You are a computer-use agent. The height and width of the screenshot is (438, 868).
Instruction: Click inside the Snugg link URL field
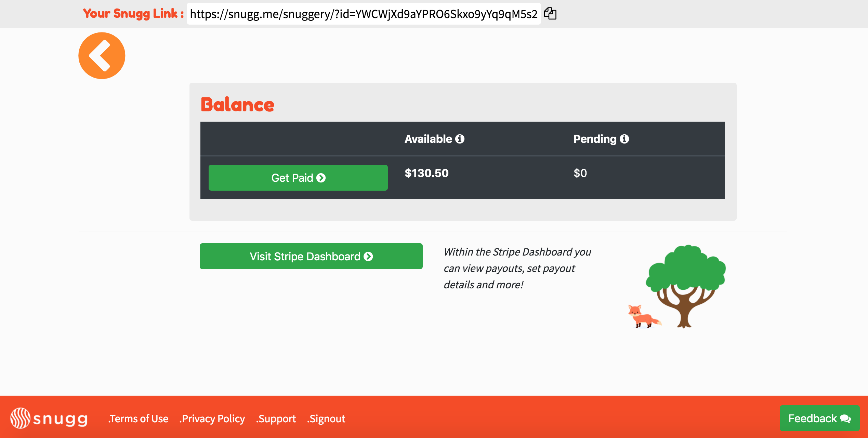pyautogui.click(x=363, y=14)
